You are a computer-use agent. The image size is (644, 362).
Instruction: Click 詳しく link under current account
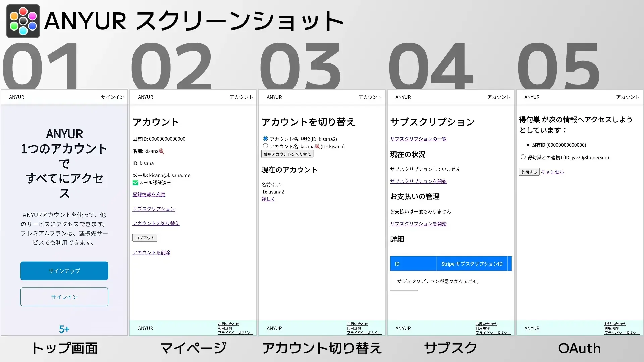coord(268,199)
